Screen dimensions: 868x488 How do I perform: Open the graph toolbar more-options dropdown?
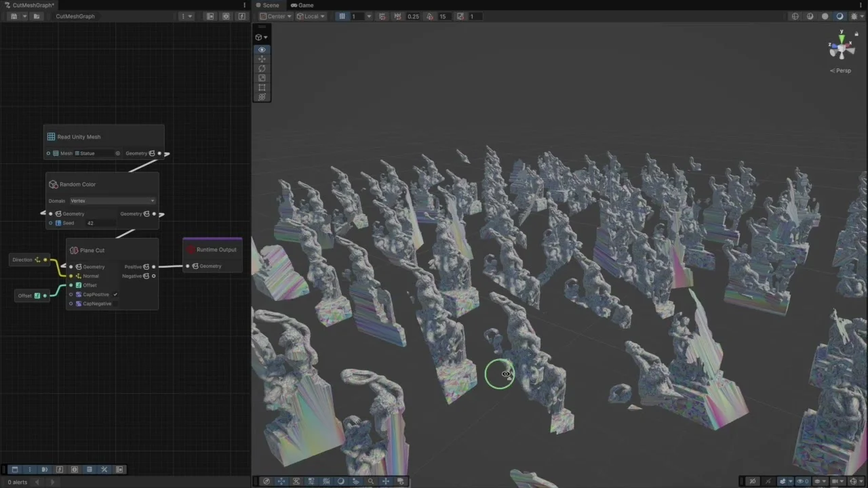[x=186, y=16]
